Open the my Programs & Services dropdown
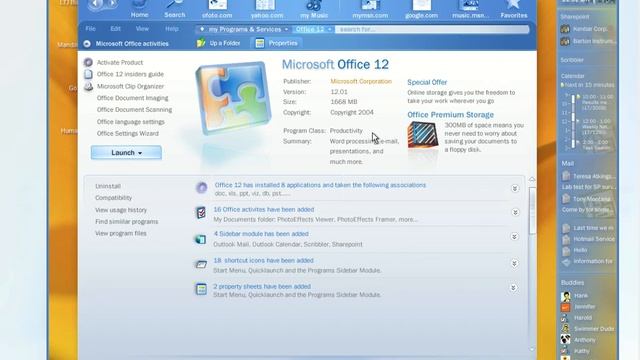 point(286,29)
